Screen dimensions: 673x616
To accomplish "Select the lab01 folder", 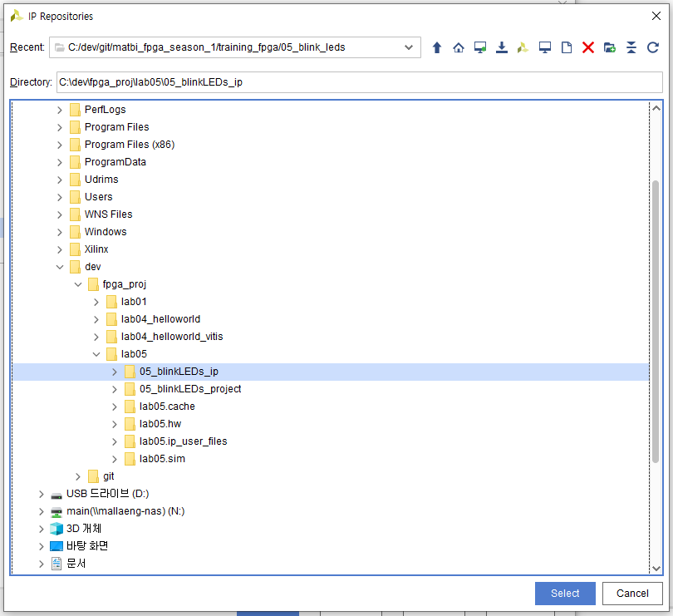I will pyautogui.click(x=134, y=302).
